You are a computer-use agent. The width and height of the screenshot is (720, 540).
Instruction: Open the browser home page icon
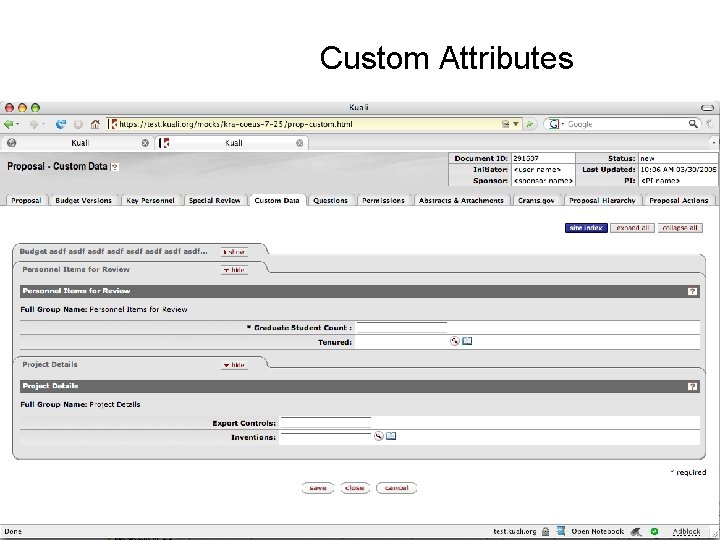[x=95, y=124]
